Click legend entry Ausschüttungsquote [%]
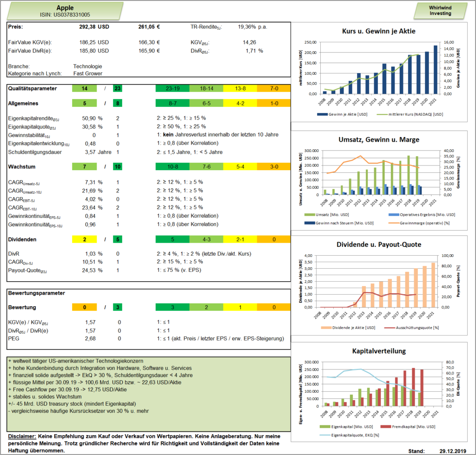Image resolution: width=476 pixels, height=455 pixels. (x=412, y=328)
